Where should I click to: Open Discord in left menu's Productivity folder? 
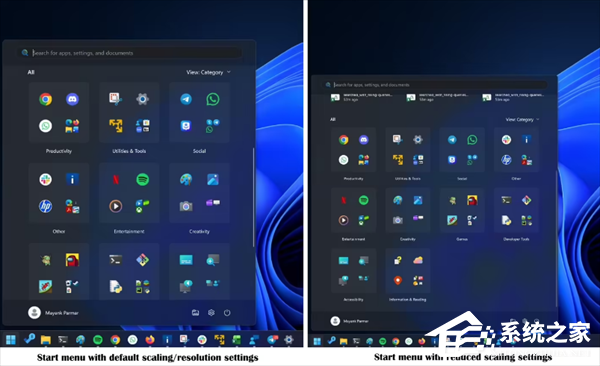[72, 99]
